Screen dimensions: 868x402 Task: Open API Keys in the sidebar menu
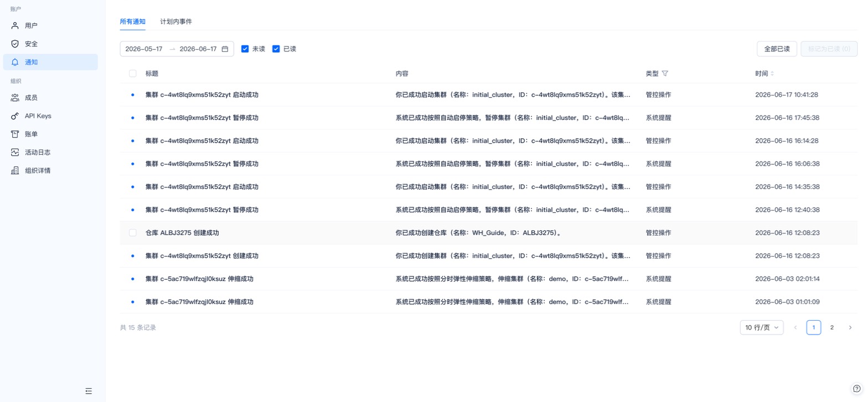tap(50, 116)
